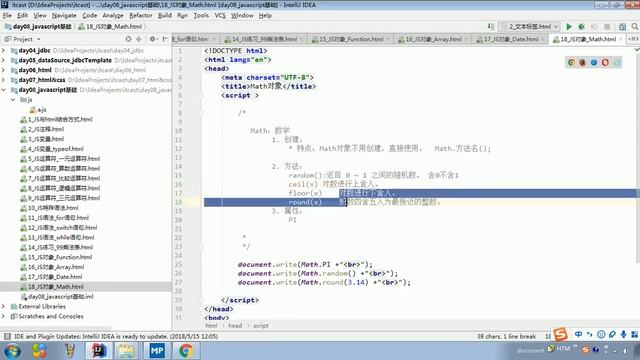Click breadcrumb 'head' at editor bottom
Screen dimensions: 640x360
[235, 326]
